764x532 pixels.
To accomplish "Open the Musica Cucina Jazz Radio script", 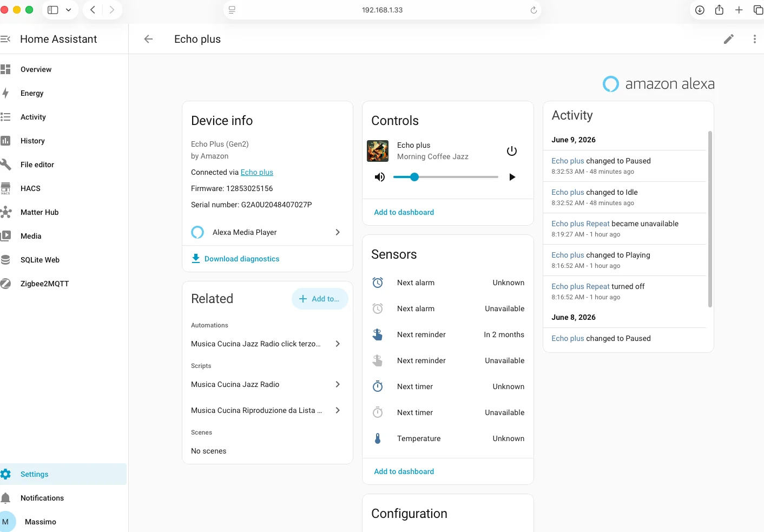I will tap(267, 384).
